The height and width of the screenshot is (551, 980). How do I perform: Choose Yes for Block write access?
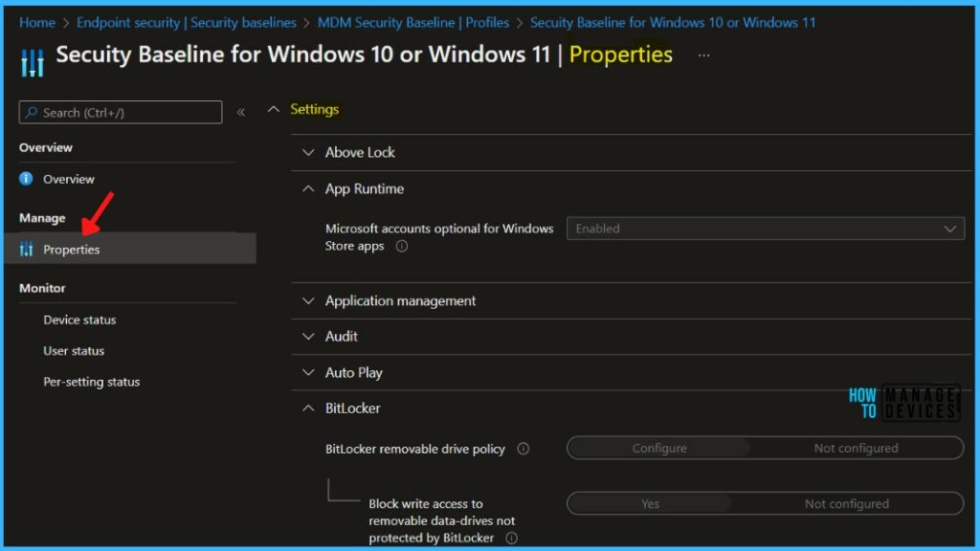click(x=650, y=503)
